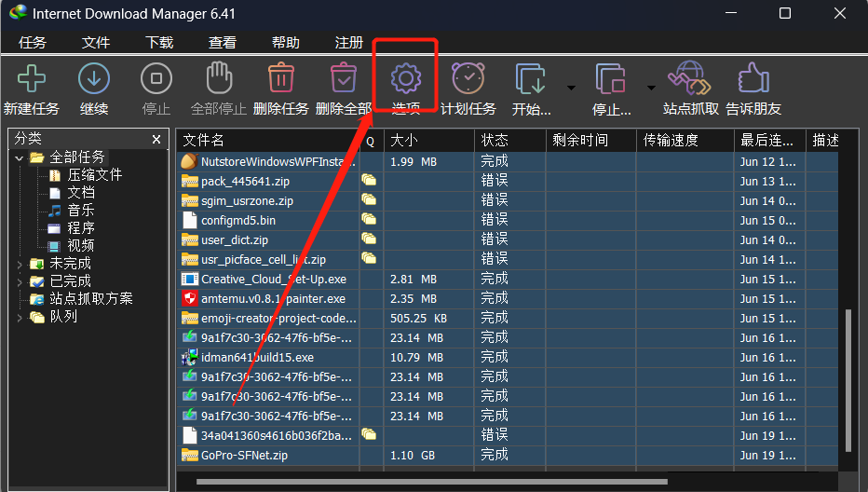Open the 下载 menu
The image size is (868, 492).
pyautogui.click(x=159, y=43)
